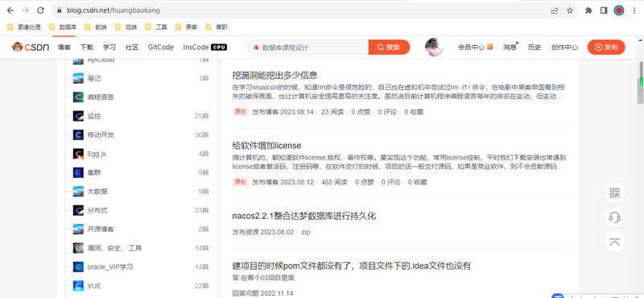Viewport: 644px width, 298px height.
Task: Open article 挖漏洞能挖出多少信息
Action: pyautogui.click(x=275, y=75)
